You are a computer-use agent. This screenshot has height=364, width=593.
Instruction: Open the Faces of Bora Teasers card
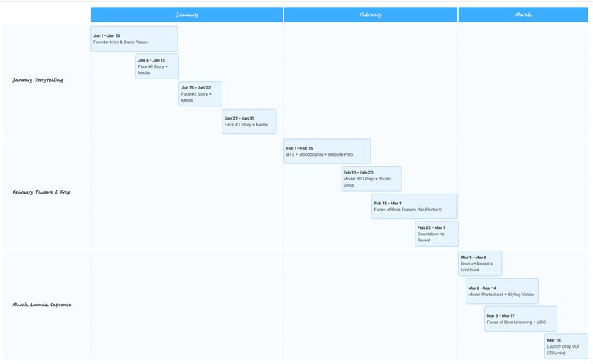tap(415, 207)
